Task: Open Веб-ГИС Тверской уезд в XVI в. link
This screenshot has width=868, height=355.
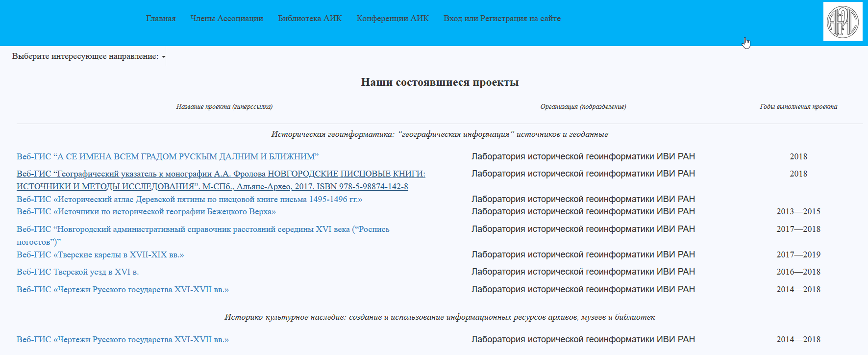Action: point(77,272)
